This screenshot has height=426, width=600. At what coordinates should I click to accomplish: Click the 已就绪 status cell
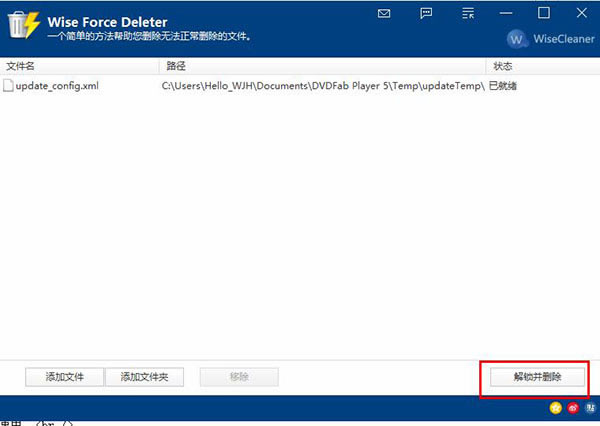tap(503, 86)
